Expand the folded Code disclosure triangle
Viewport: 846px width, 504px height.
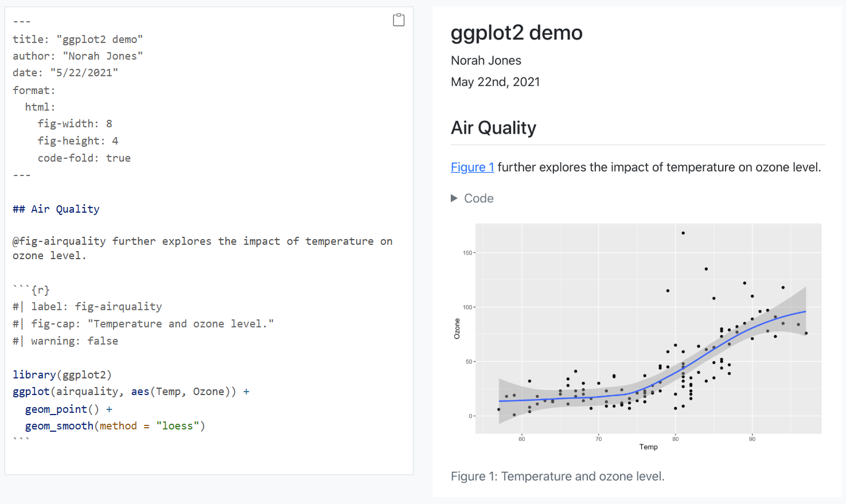click(454, 198)
